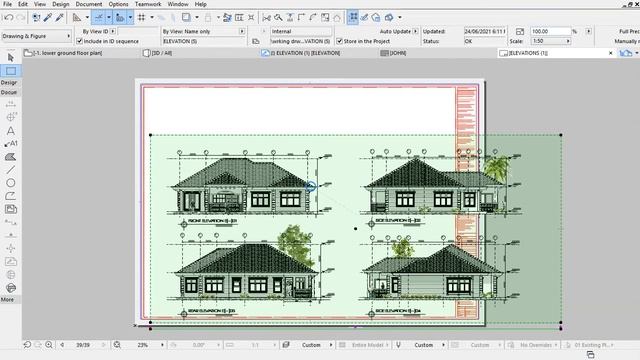Select the Worksheet tool in the toolbox
Viewport: 640px width, 360px height.
click(11, 262)
